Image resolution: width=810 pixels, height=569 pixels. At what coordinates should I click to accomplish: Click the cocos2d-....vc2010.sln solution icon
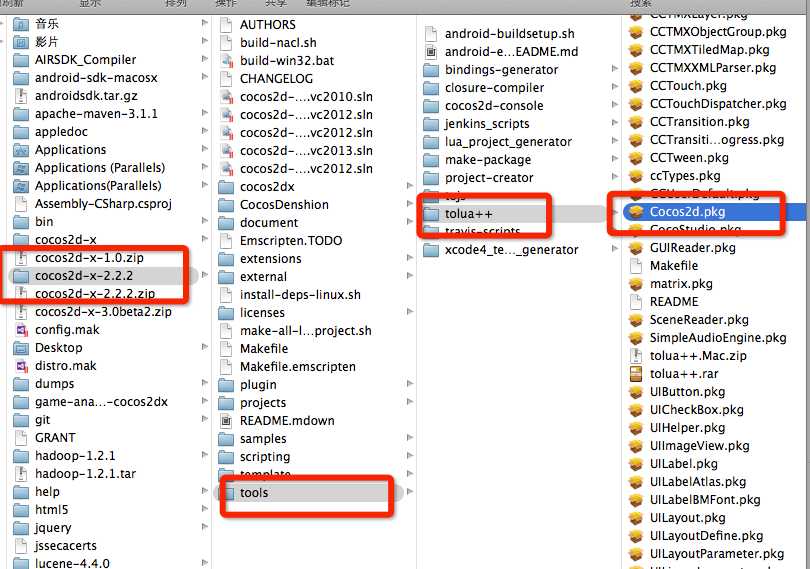click(226, 97)
